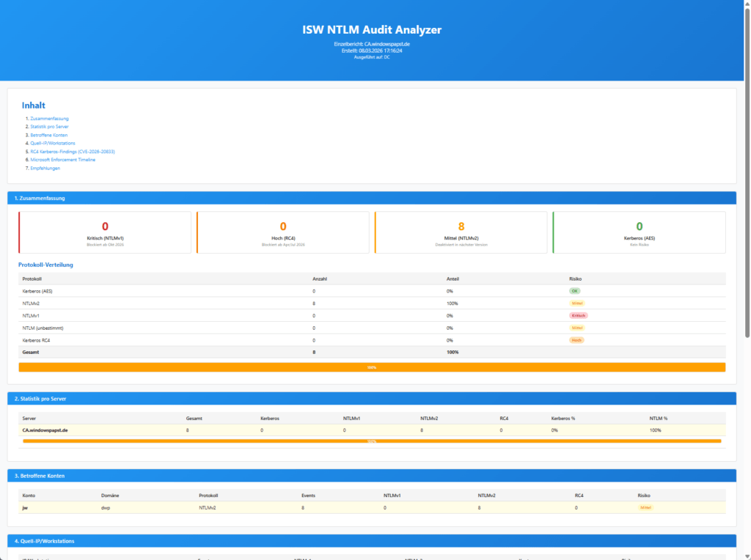
Task: Click the Mittel badge for account jw
Action: [x=644, y=507]
